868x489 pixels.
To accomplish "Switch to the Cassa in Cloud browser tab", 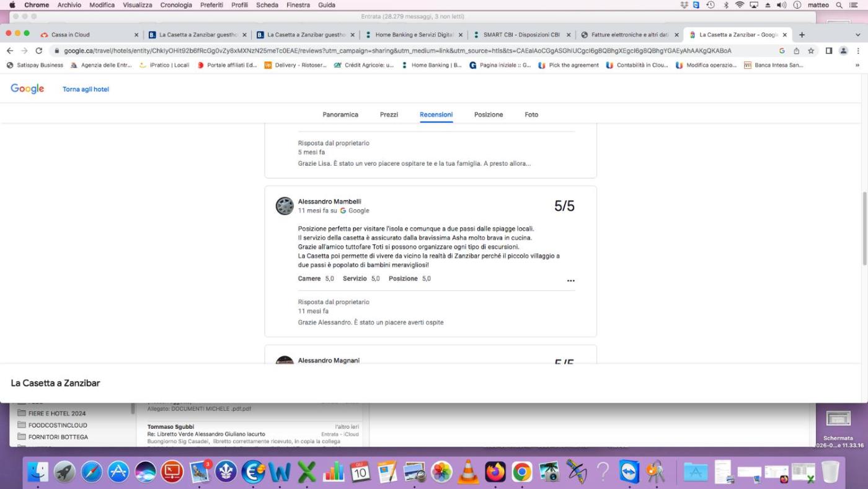I will pyautogui.click(x=90, y=35).
